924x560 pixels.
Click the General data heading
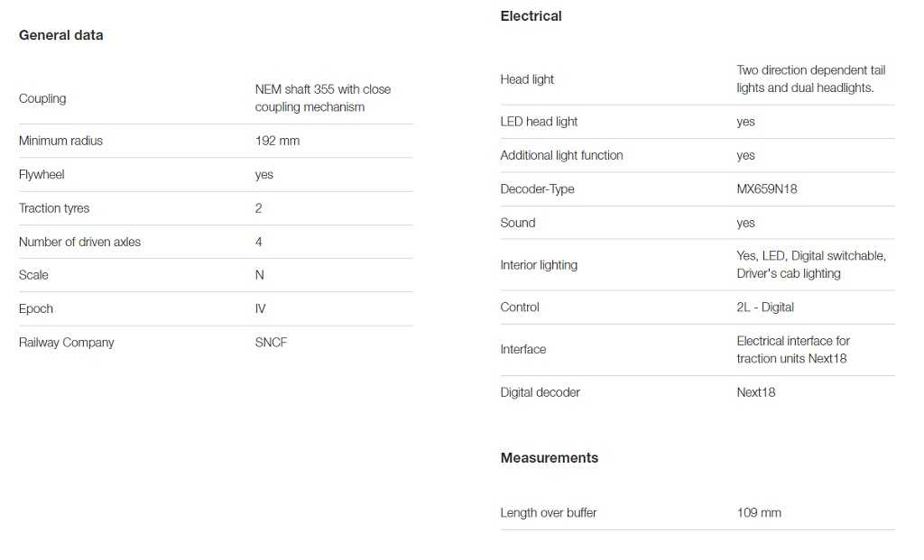pos(60,35)
